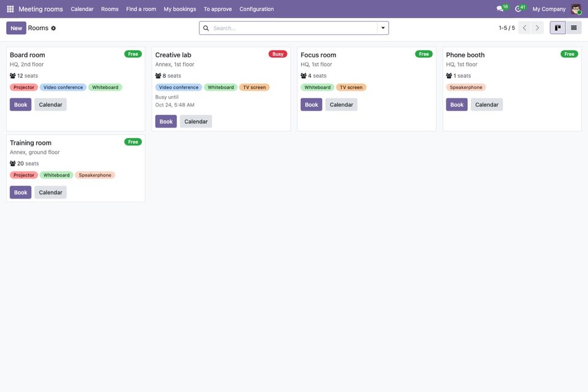
Task: Click the Free status badge on Focus room
Action: tap(424, 54)
